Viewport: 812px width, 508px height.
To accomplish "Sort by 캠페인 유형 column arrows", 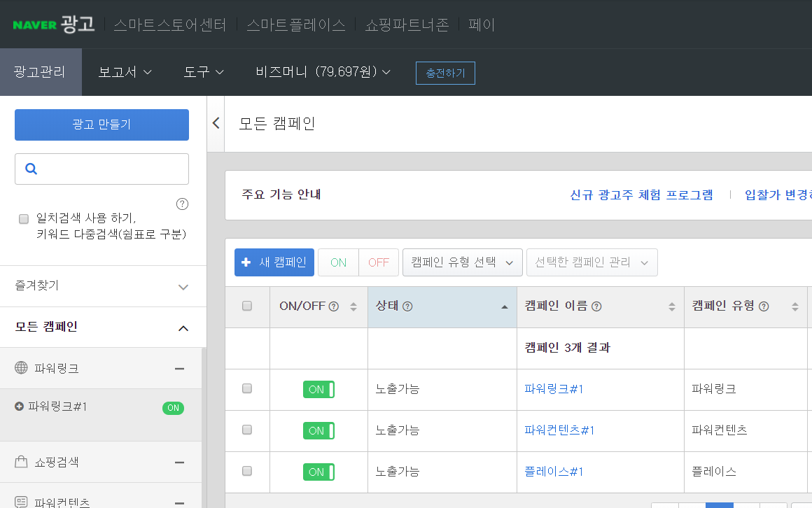I will coord(795,306).
